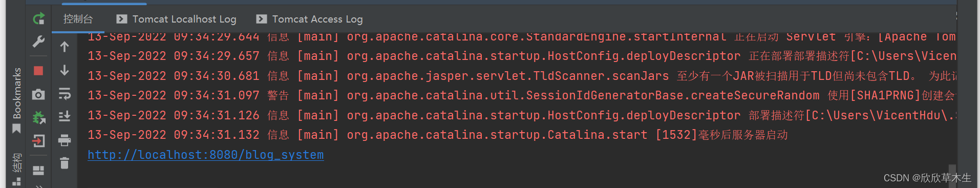This screenshot has width=980, height=188.
Task: Jump down the stack trace with the down arrow
Action: point(65,70)
